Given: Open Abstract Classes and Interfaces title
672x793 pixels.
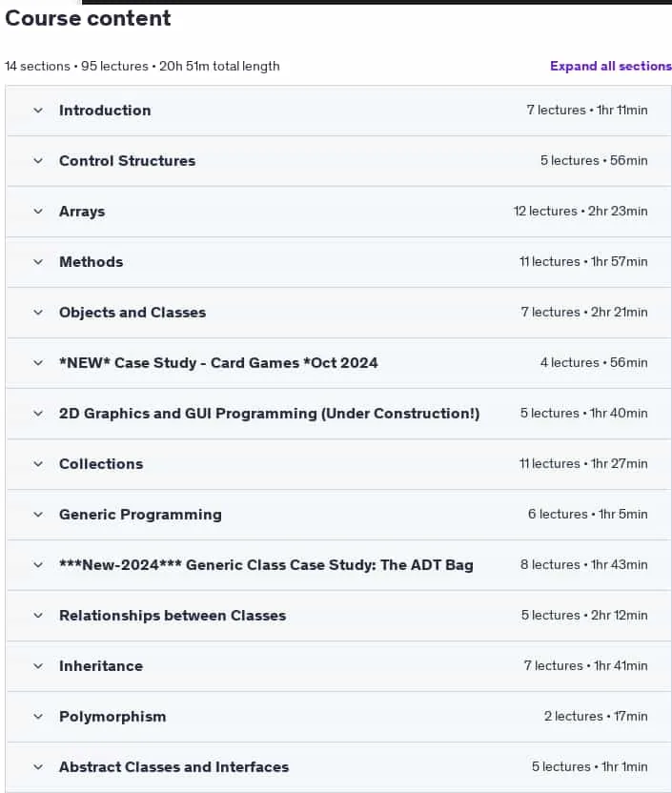Looking at the screenshot, I should pos(173,767).
